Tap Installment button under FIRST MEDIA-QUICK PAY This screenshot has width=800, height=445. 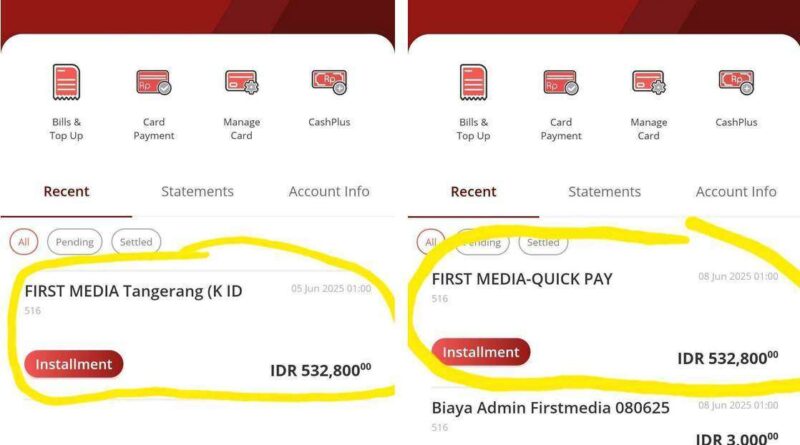click(481, 352)
